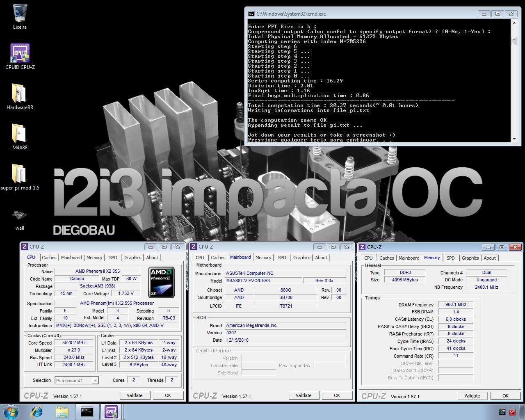Click OK in the left CPU-Z window
The width and height of the screenshot is (525, 420).
[x=168, y=395]
